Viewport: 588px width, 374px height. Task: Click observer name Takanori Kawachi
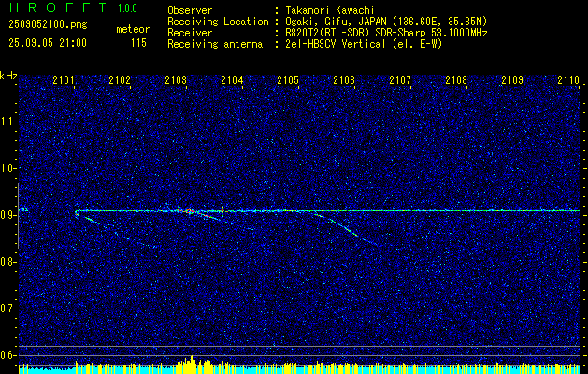click(x=330, y=10)
